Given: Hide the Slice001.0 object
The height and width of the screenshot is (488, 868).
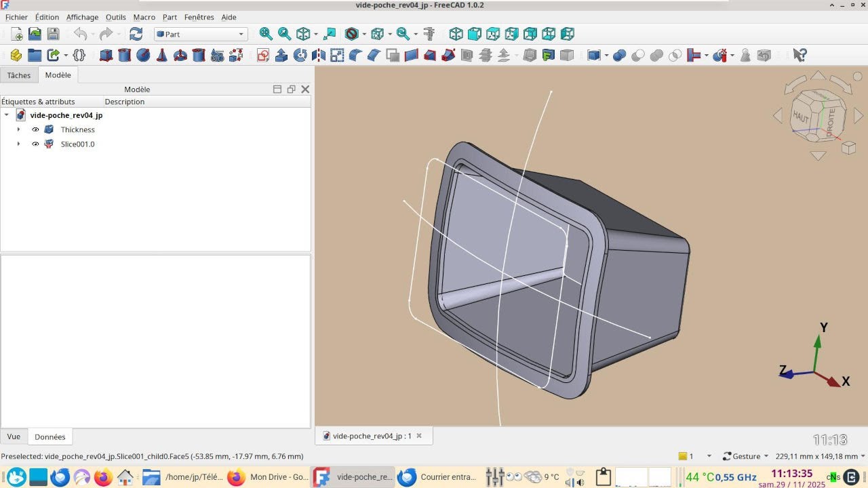Looking at the screenshot, I should point(36,144).
